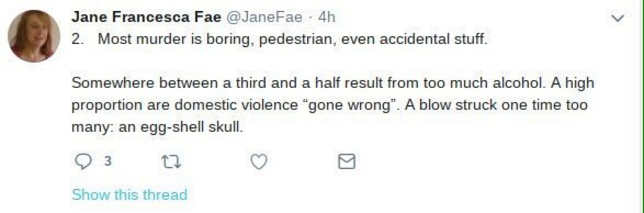This screenshot has height=213, width=644.
Task: Open the tweet options chevron menu
Action: coord(618,18)
